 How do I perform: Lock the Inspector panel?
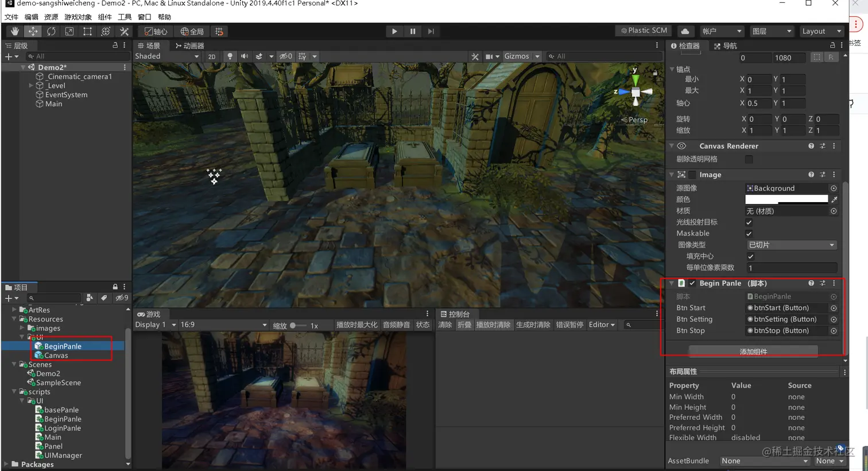pos(832,45)
